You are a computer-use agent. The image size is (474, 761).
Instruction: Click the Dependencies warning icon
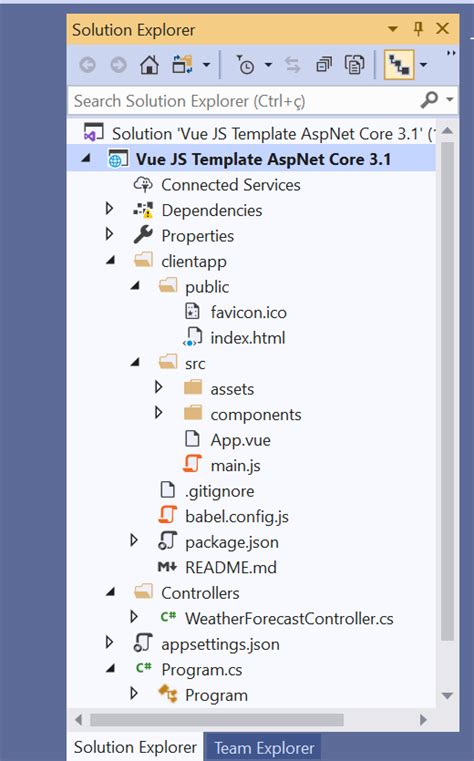143,210
